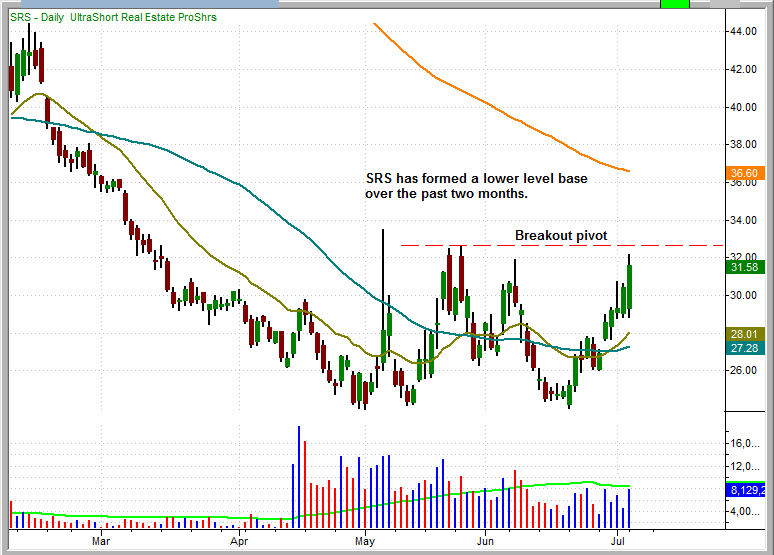Click the green volume average line
The height and width of the screenshot is (555, 774).
pos(400,503)
